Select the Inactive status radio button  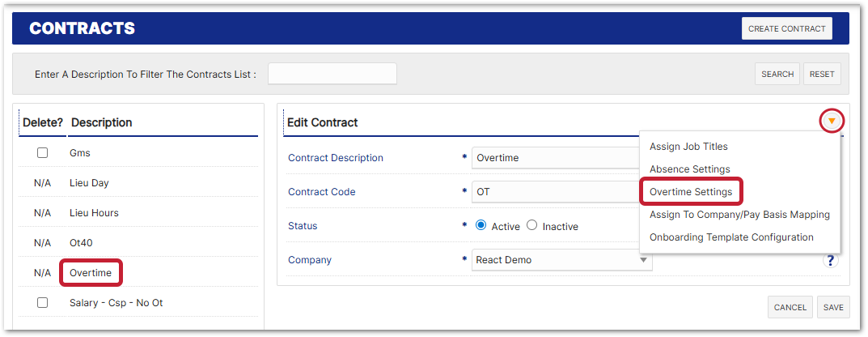[x=532, y=226]
